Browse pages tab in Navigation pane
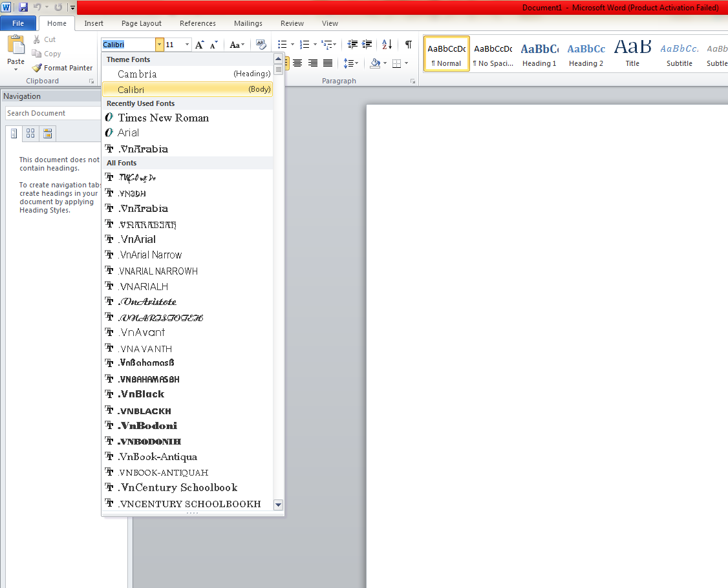728x588 pixels. [x=30, y=134]
